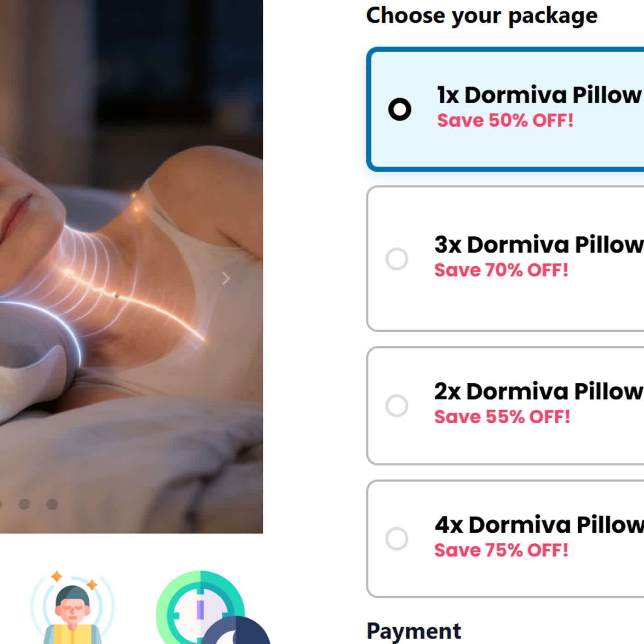This screenshot has height=644, width=644.
Task: Click the Choose your package heading
Action: click(x=482, y=16)
